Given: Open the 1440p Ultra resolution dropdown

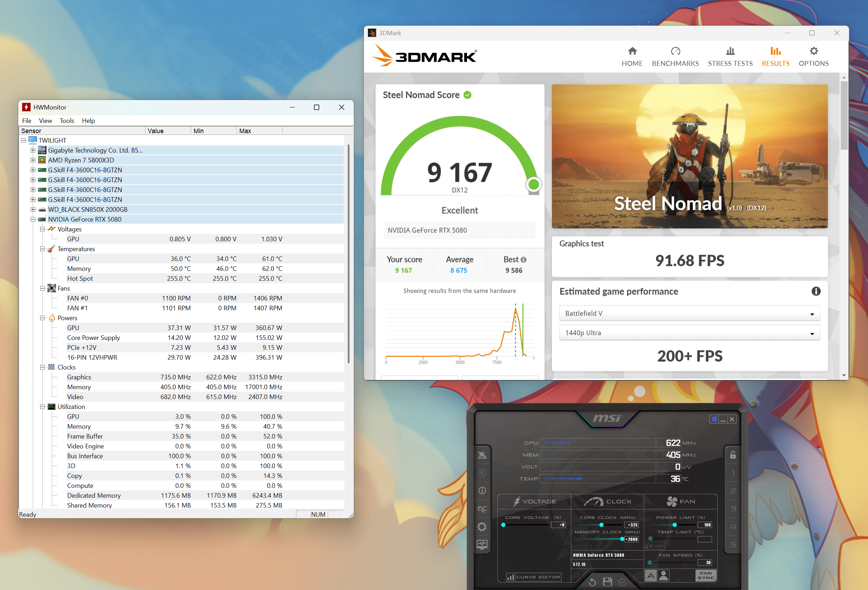Looking at the screenshot, I should 689,333.
